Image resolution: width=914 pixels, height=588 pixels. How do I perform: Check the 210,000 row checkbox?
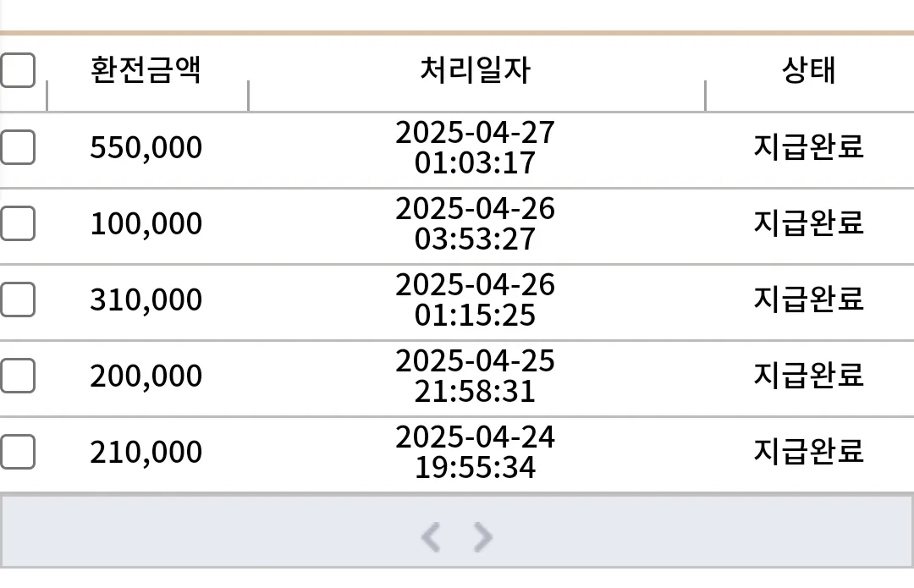18,452
